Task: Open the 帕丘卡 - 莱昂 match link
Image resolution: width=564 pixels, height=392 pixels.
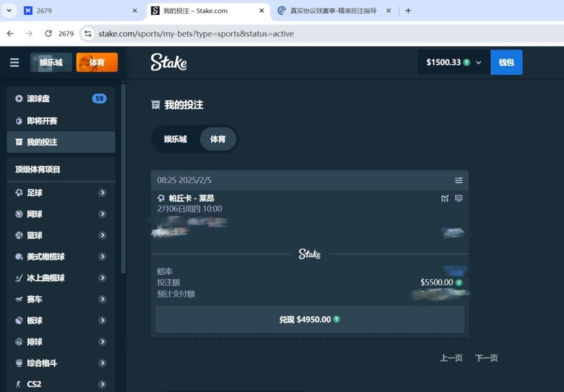Action: coord(191,199)
